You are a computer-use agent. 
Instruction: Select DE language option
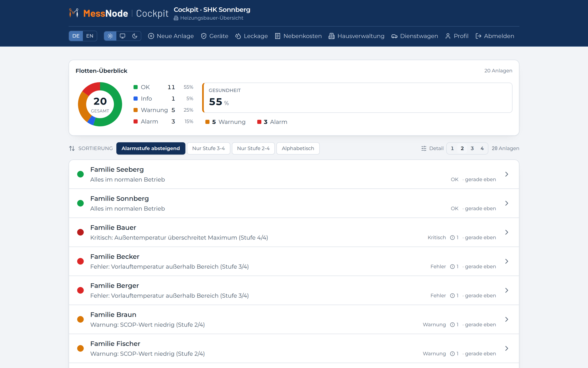(76, 36)
